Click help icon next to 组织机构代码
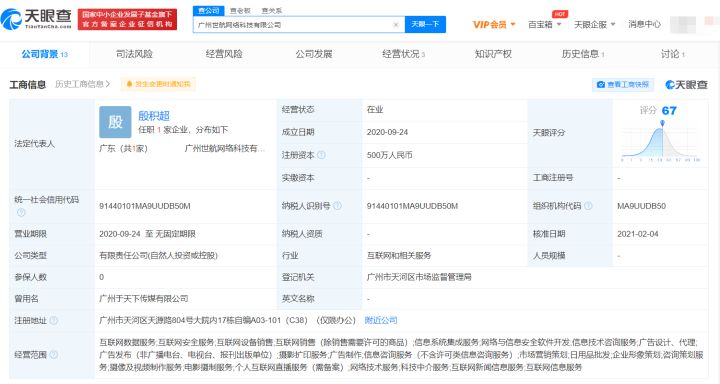The height and width of the screenshot is (384, 720). [588, 206]
